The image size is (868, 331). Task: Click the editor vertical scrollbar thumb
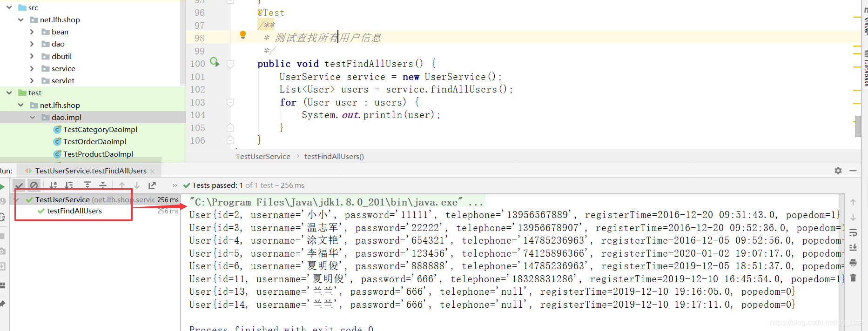[x=858, y=127]
